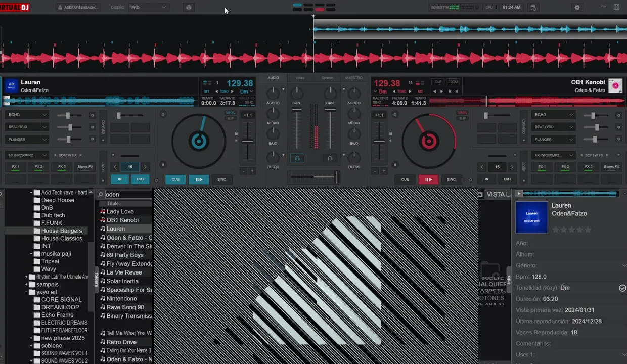The width and height of the screenshot is (627, 364).
Task: Click right deck red play/pause button
Action: [x=428, y=179]
